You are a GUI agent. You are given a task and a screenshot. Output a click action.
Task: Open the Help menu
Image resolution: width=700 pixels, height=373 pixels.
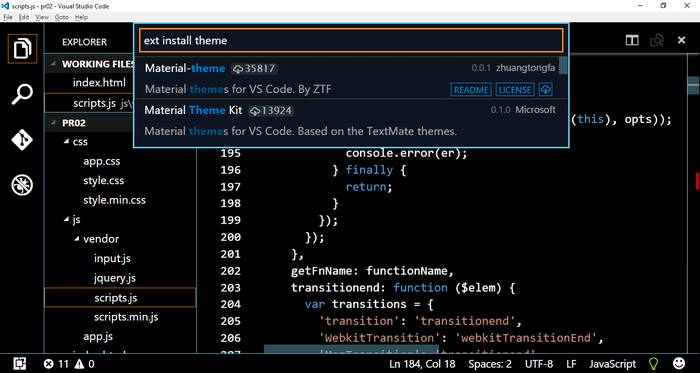(x=81, y=17)
